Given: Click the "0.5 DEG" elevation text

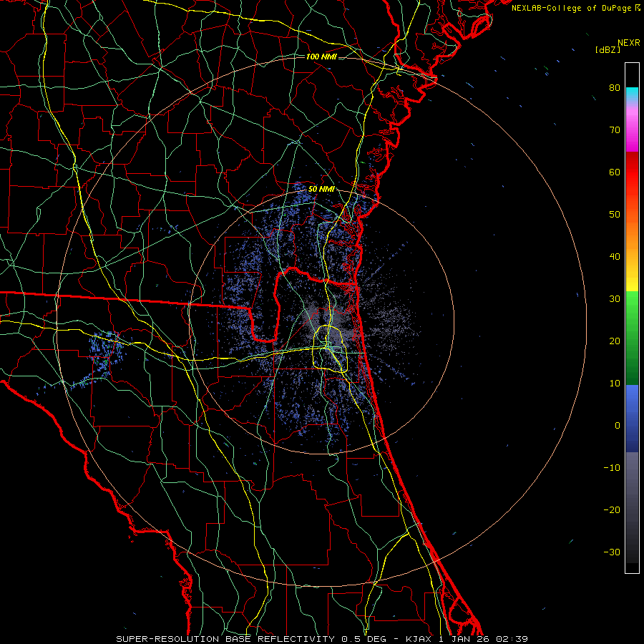Looking at the screenshot, I should coord(364,639).
